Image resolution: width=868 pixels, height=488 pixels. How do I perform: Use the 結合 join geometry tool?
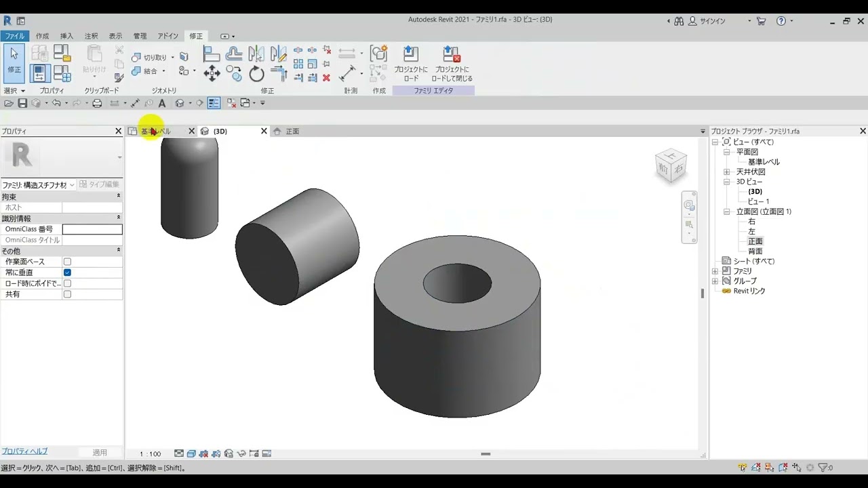point(144,71)
